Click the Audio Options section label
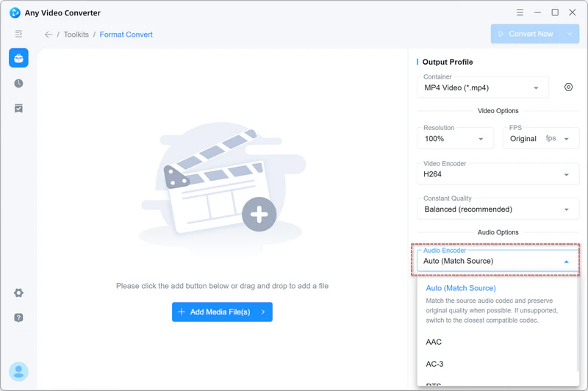The image size is (588, 391). coord(498,232)
